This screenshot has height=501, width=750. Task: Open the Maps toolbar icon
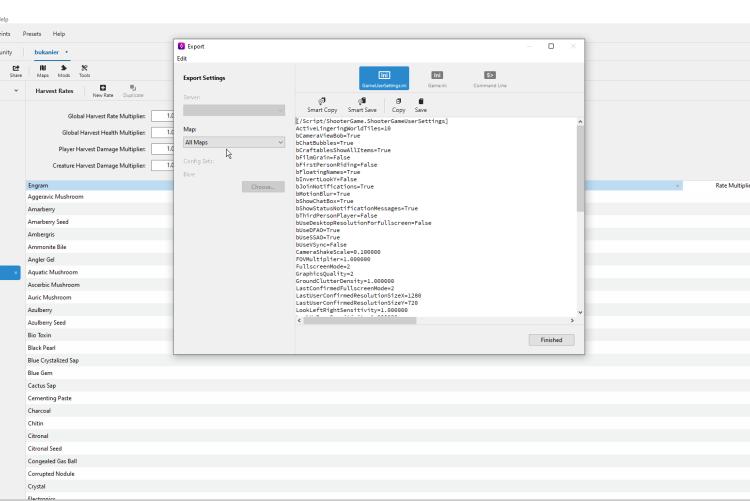click(43, 70)
